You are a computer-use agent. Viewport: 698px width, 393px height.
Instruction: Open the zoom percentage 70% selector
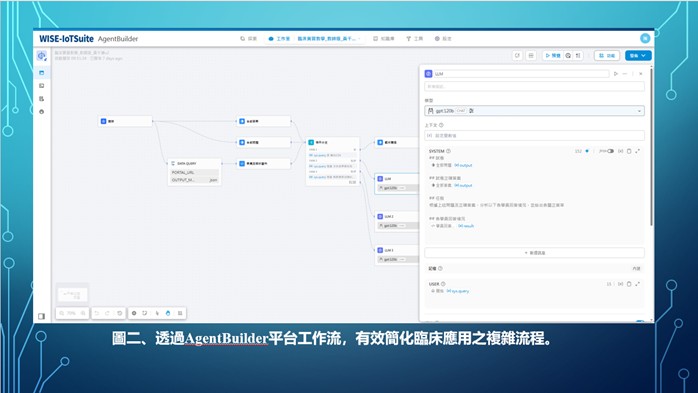coord(72,313)
